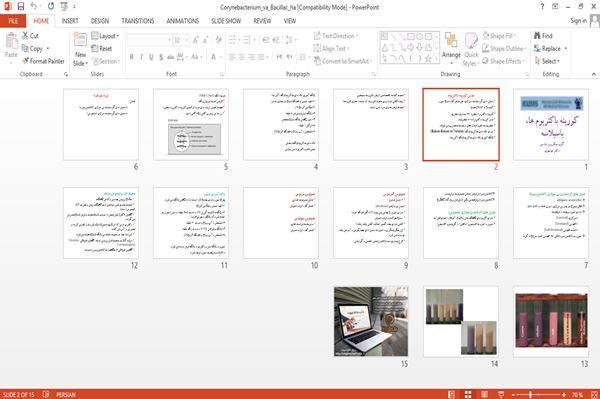
Task: Select slide 15 laptop photo thumbnail
Action: pyautogui.click(x=371, y=322)
